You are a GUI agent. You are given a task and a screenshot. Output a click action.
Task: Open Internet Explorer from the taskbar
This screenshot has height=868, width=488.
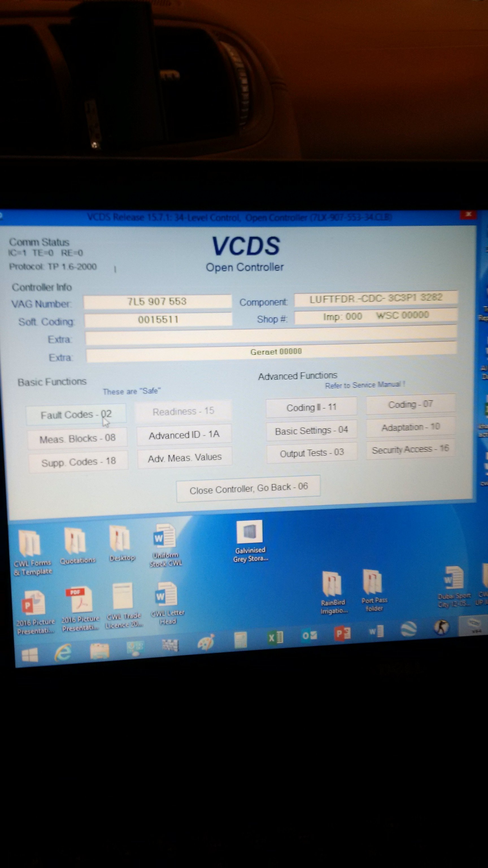coord(63,653)
